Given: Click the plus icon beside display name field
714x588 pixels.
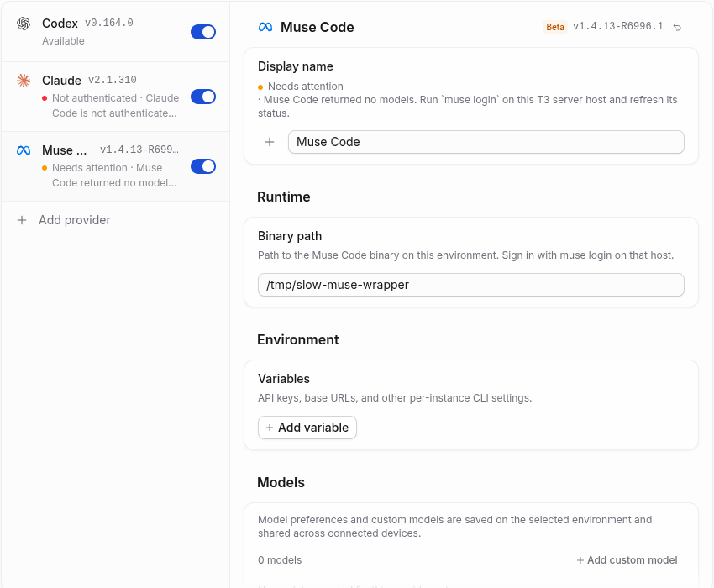Looking at the screenshot, I should pos(270,142).
